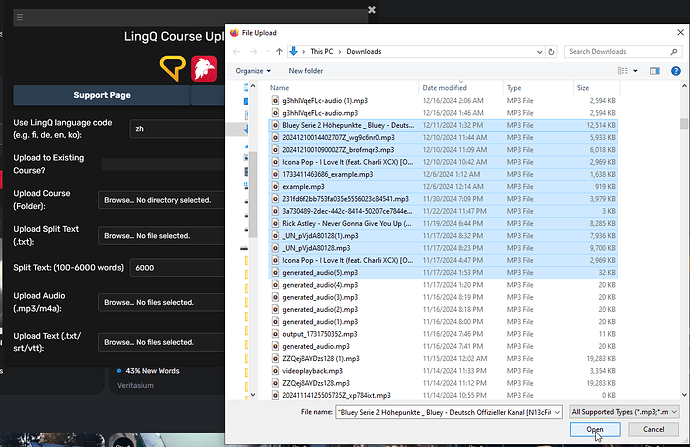Click the Upload to Existing Course field
This screenshot has height=447, width=690.
tap(163, 164)
